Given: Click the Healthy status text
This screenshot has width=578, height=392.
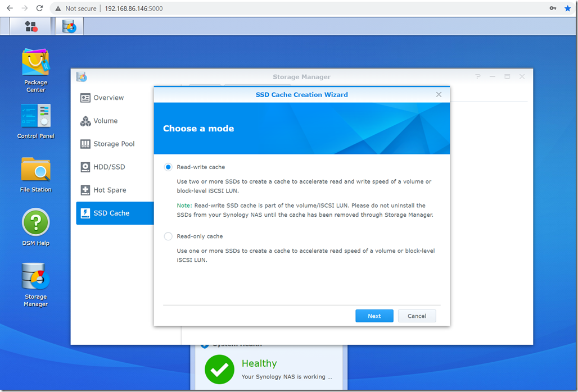Looking at the screenshot, I should (x=259, y=363).
